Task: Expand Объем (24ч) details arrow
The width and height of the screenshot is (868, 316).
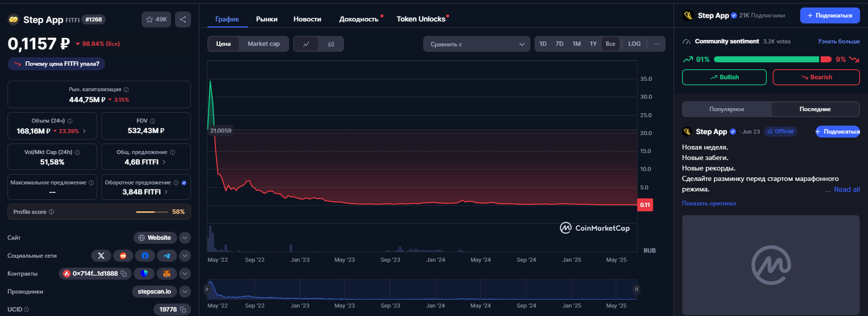Action: 84,131
